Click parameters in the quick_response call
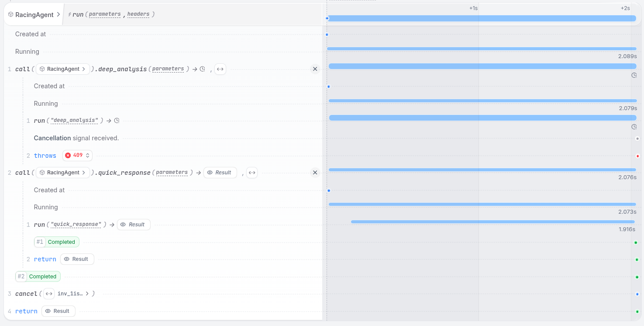 172,173
